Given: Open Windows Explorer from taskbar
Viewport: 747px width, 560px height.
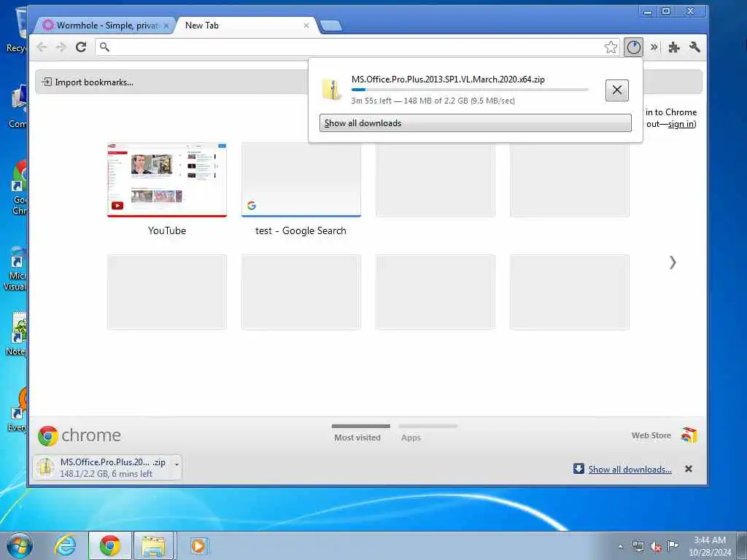Looking at the screenshot, I should 153,545.
